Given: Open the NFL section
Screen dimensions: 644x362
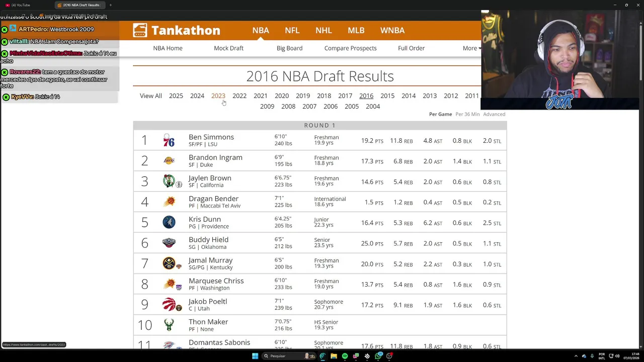Looking at the screenshot, I should [292, 30].
